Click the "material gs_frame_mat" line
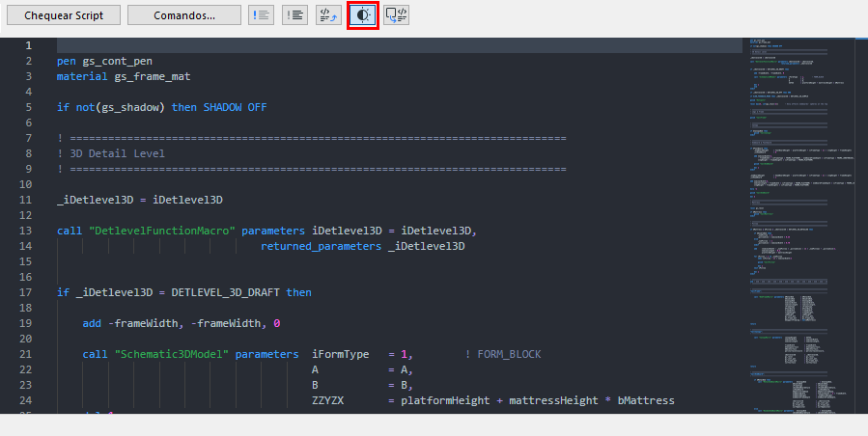This screenshot has width=868, height=436. 124,76
